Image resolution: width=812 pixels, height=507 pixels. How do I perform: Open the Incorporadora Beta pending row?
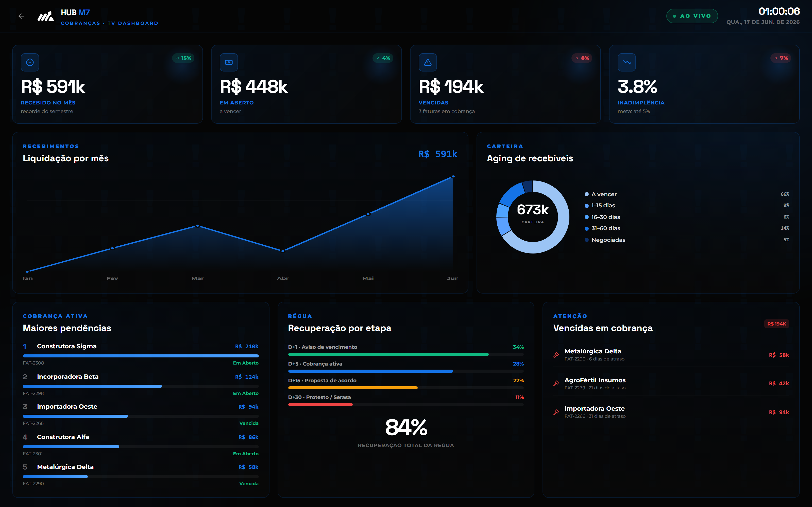click(141, 385)
